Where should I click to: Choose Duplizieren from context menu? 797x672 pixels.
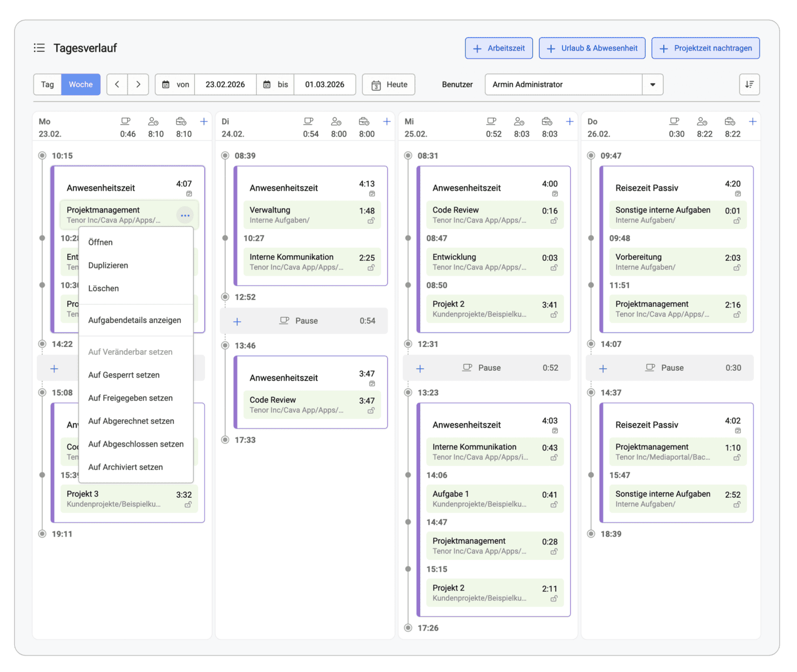(108, 265)
